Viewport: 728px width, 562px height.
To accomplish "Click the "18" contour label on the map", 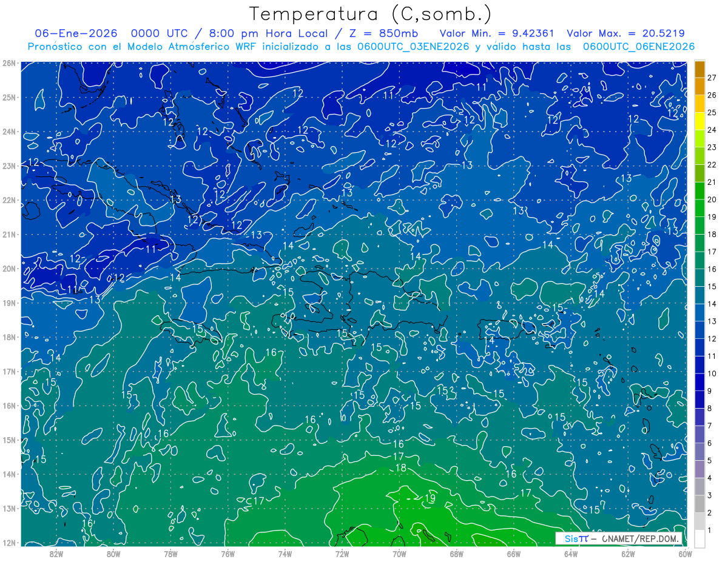I will (x=401, y=468).
